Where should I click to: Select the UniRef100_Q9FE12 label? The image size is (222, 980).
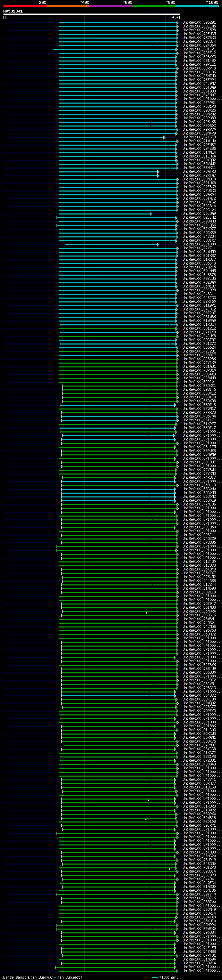tap(199, 53)
